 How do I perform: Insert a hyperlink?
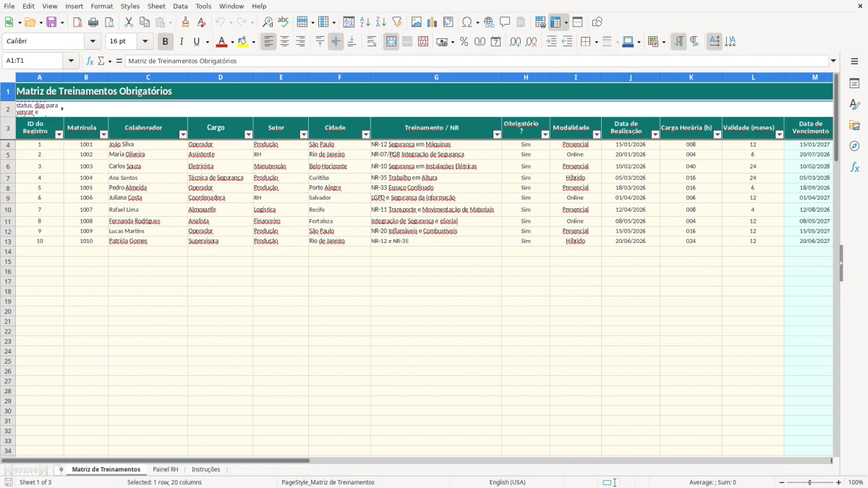click(x=489, y=22)
